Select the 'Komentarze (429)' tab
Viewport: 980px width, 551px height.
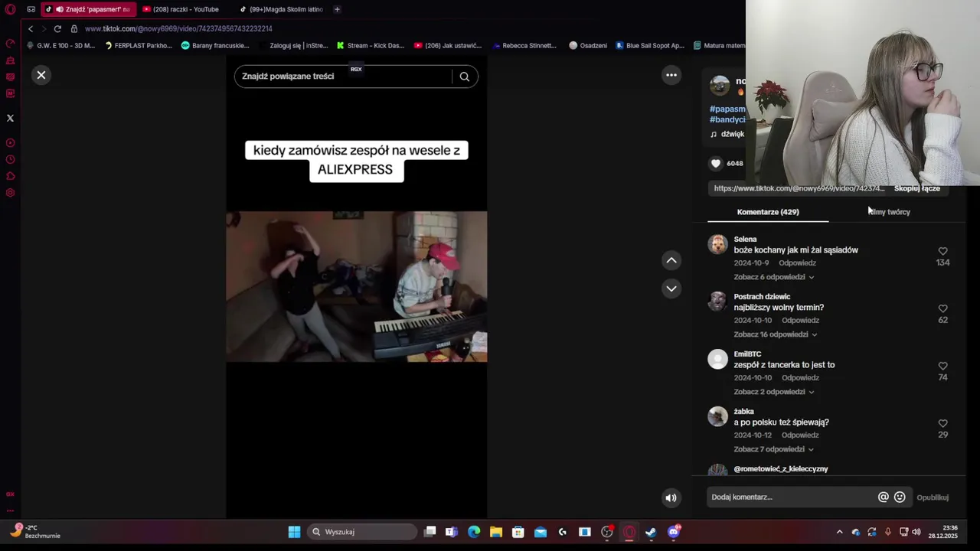pyautogui.click(x=768, y=212)
